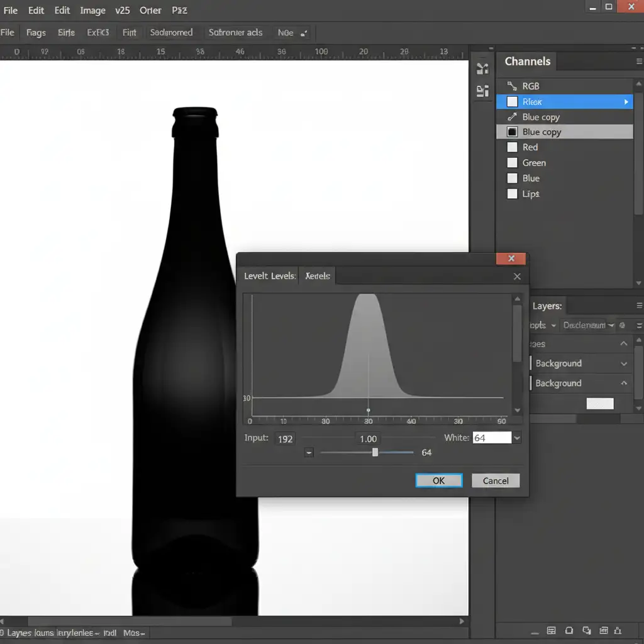Click the link icon beside the RGB channel

tap(512, 86)
